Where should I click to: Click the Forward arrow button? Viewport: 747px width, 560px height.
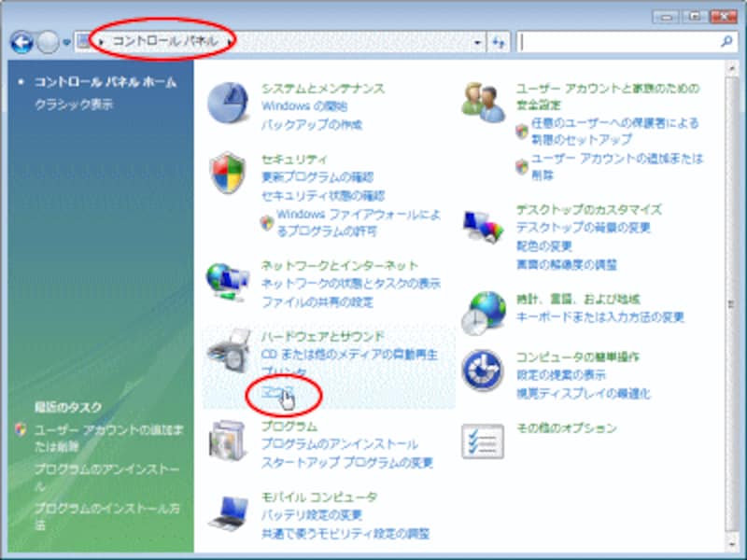coord(48,43)
